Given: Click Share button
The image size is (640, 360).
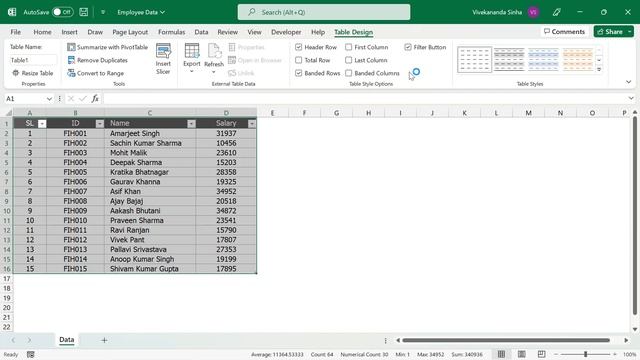Looking at the screenshot, I should [610, 31].
